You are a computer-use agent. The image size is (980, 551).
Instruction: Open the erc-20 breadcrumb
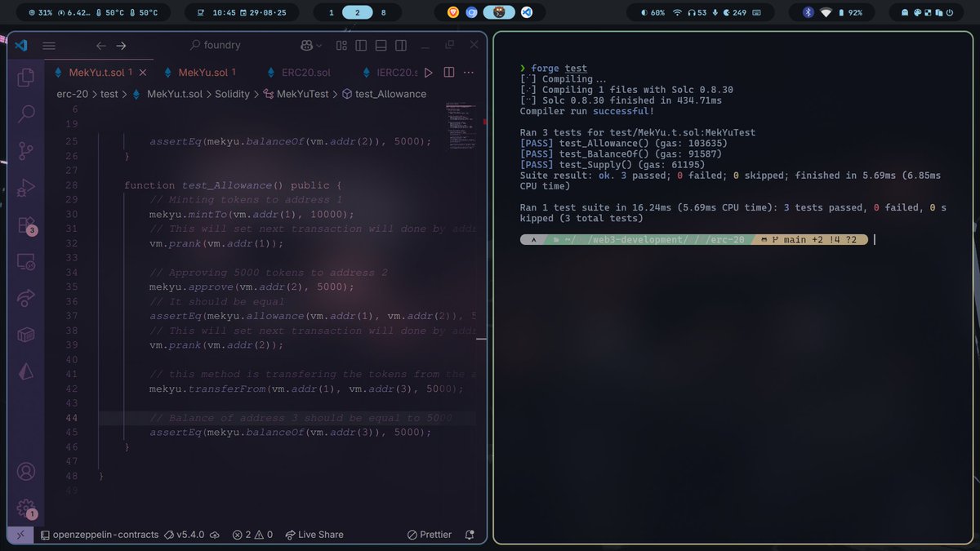coord(72,94)
